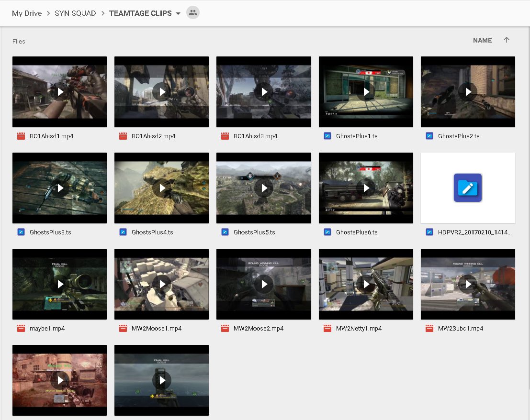Select the MW2Subc1.mp4 file name

coord(461,328)
